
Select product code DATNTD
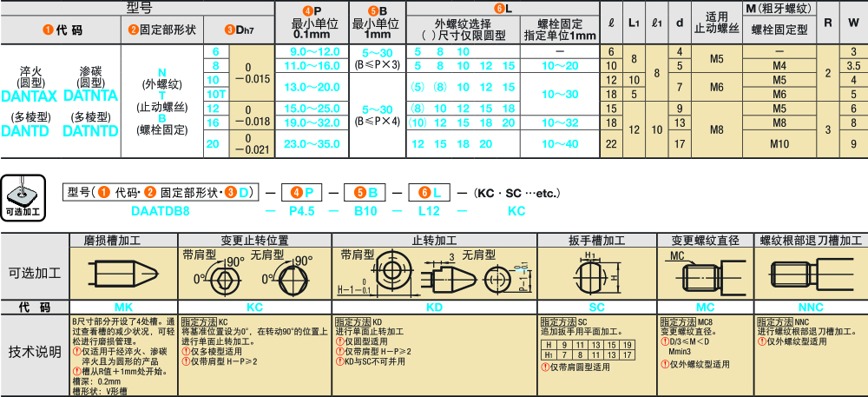tap(91, 130)
